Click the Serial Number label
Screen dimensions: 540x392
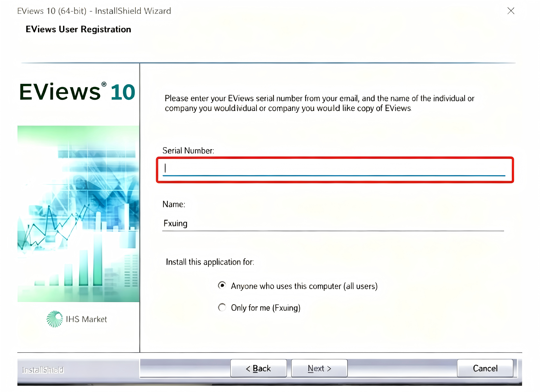188,151
